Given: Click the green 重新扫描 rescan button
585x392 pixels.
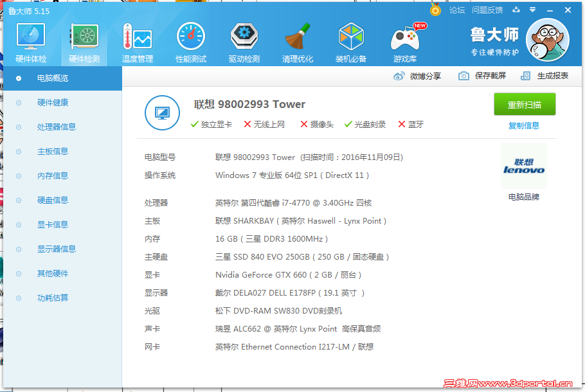Looking at the screenshot, I should pos(525,105).
